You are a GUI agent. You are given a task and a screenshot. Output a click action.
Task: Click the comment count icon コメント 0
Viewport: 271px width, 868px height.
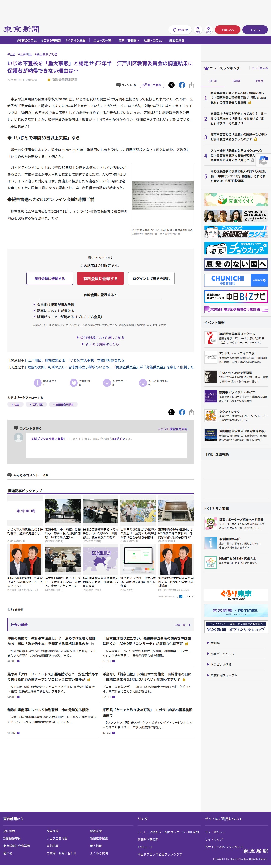pos(126,85)
